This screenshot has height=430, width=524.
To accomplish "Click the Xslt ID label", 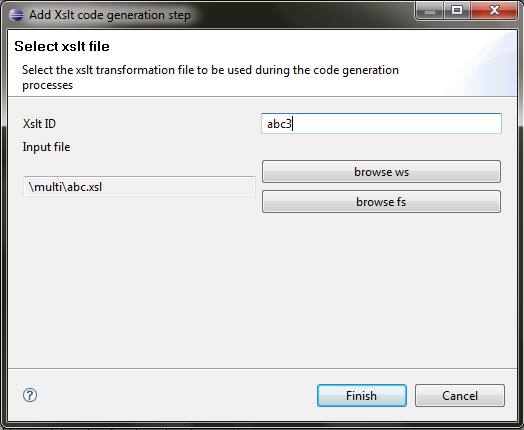I will click(x=39, y=124).
